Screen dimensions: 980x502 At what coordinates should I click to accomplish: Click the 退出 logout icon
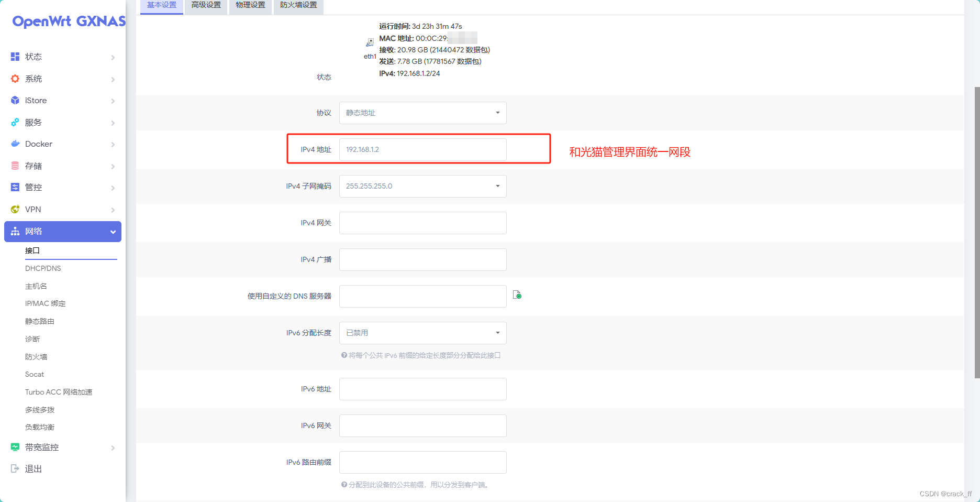click(x=15, y=468)
